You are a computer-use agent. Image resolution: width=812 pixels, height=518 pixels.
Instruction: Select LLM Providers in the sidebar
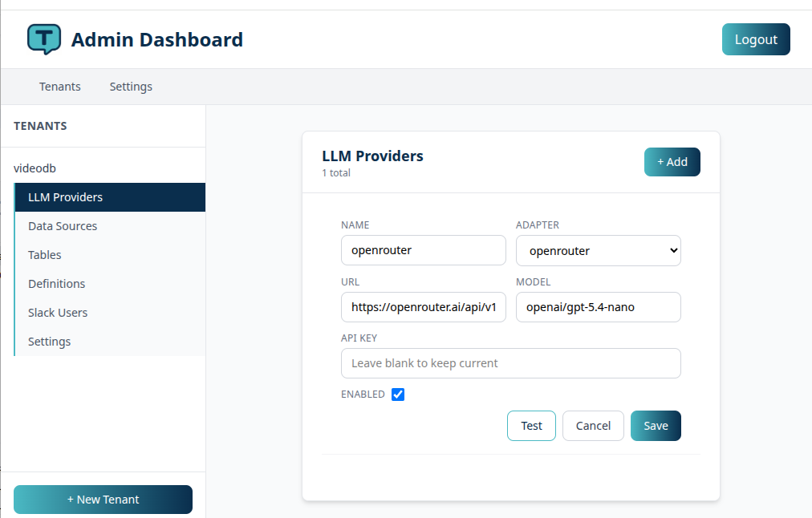(x=66, y=196)
